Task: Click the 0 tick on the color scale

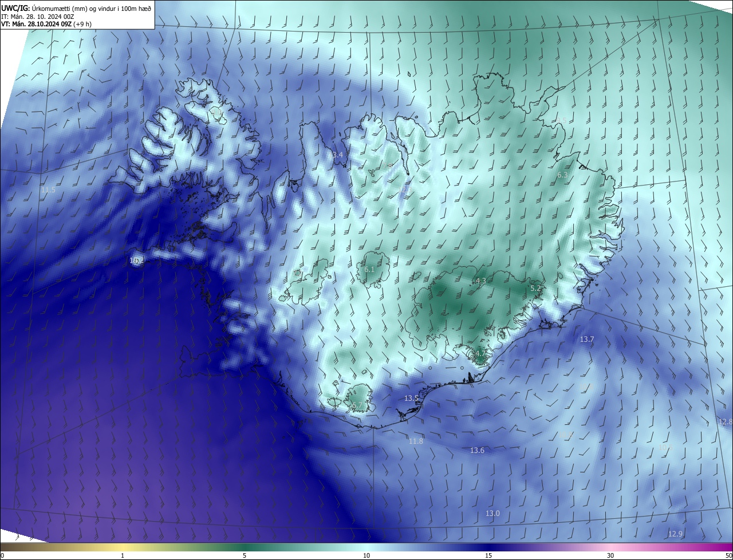Action: [x=2, y=556]
